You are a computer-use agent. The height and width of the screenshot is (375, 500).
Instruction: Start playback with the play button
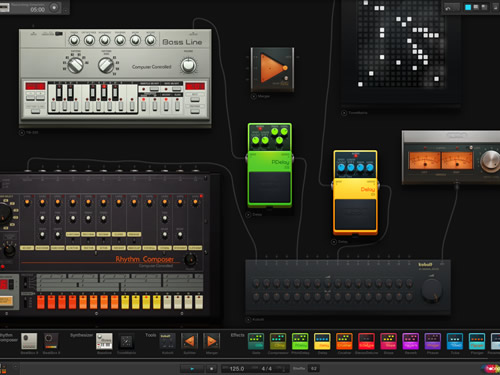coord(192,368)
